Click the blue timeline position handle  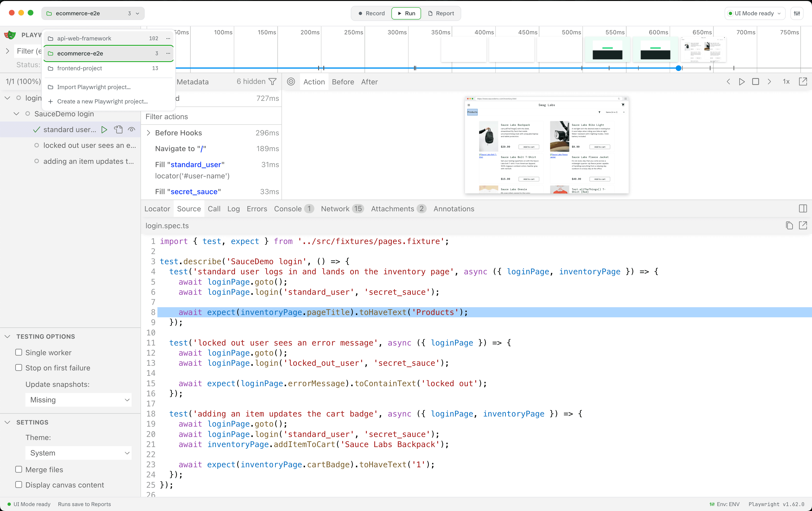click(x=679, y=68)
